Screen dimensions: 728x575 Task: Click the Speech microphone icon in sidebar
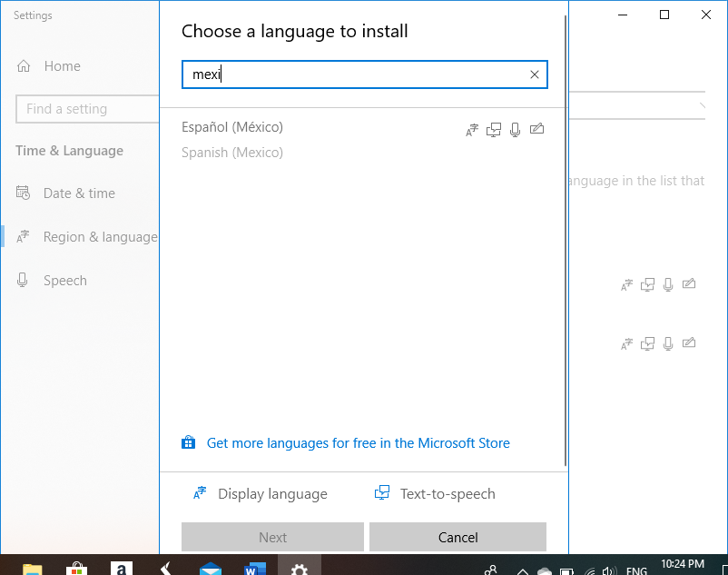pyautogui.click(x=22, y=280)
